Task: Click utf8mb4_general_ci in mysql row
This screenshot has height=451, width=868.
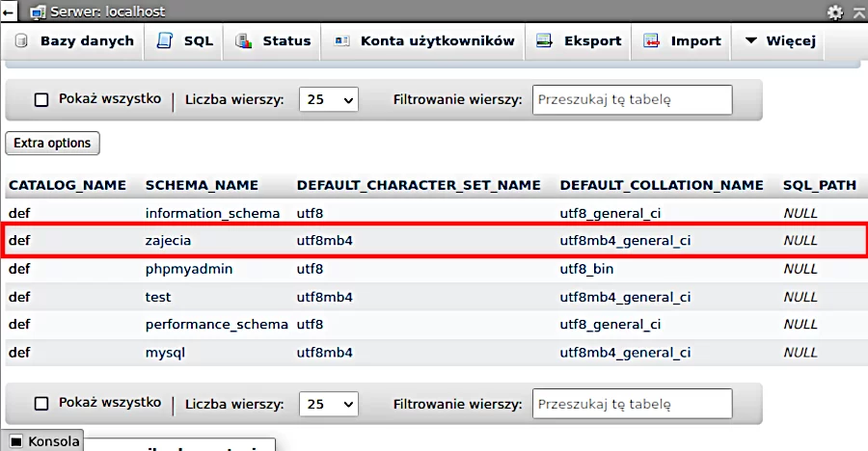Action: 625,353
